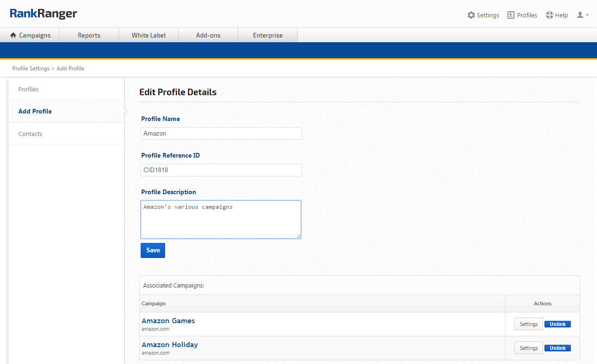Image resolution: width=597 pixels, height=364 pixels.
Task: Click the Help lifebuoy icon
Action: click(550, 15)
